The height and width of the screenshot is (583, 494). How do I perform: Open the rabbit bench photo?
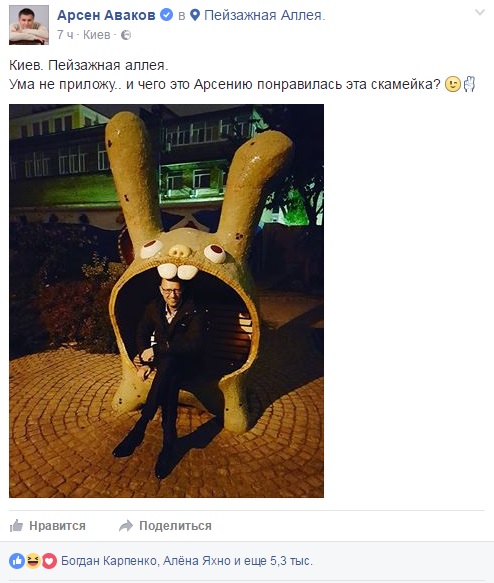(x=167, y=301)
